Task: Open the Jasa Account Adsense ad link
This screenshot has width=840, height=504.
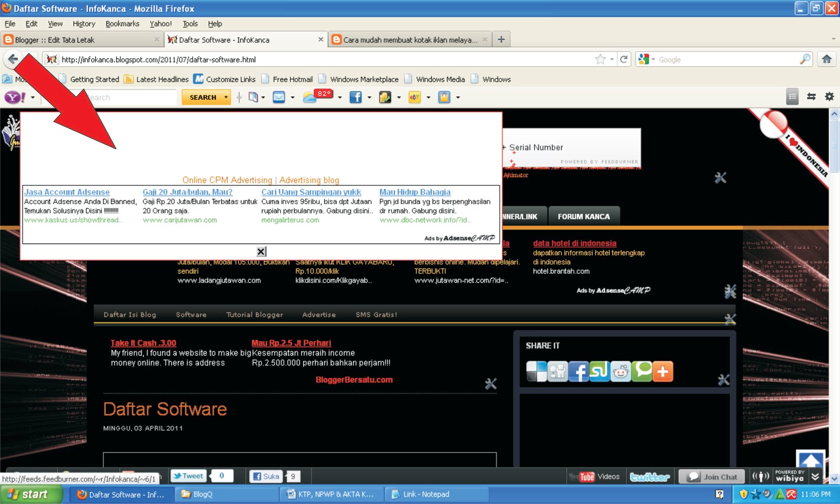Action: (x=67, y=192)
